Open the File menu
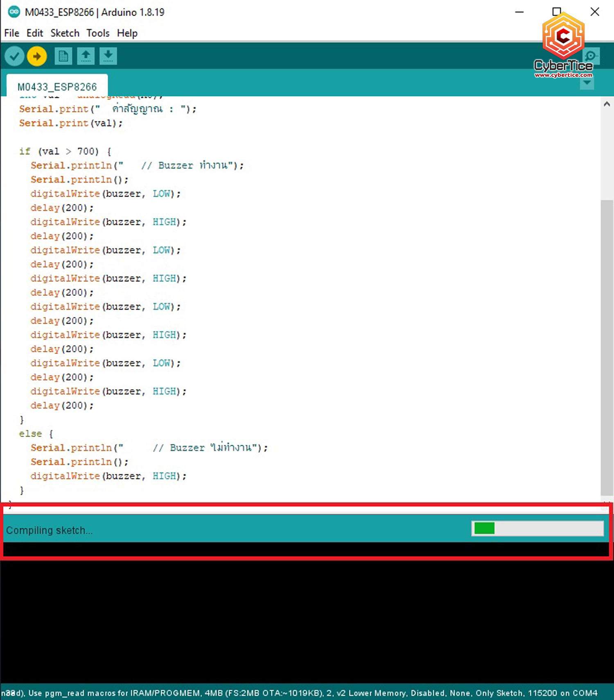Screen dimensions: 614x700 coord(11,33)
